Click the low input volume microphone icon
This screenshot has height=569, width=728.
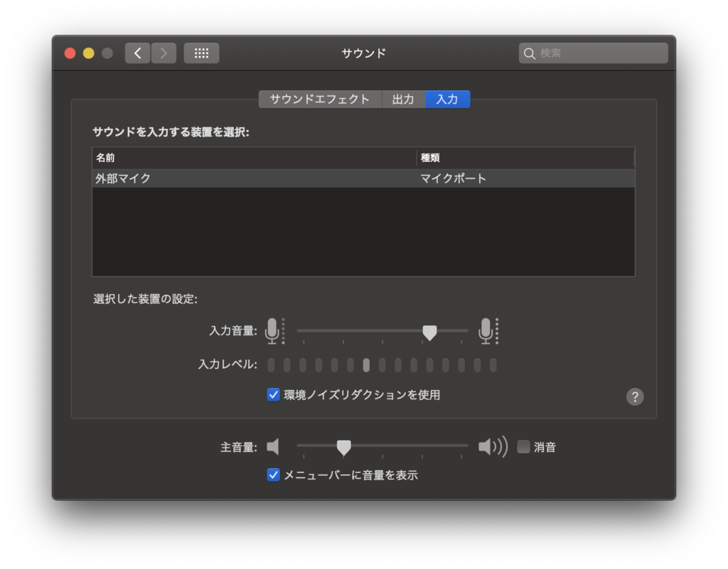point(274,330)
